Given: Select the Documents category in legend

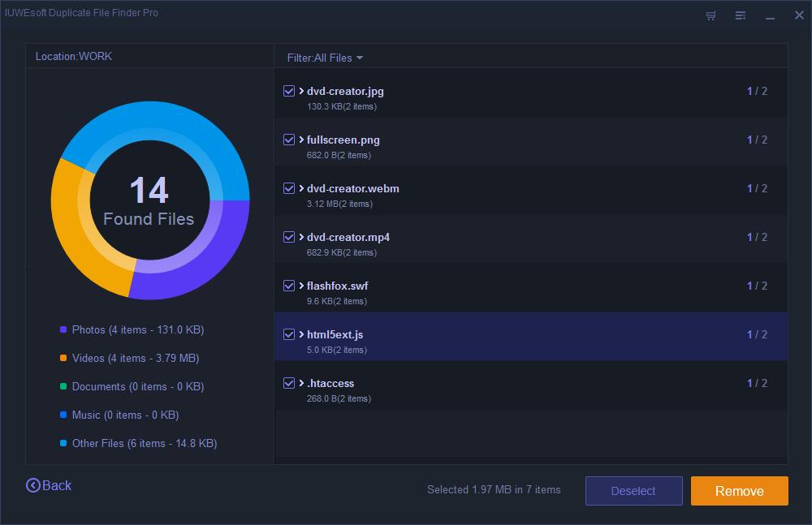Looking at the screenshot, I should pyautogui.click(x=137, y=386).
